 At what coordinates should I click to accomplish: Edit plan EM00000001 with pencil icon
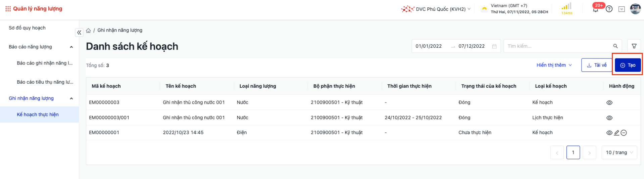616,133
